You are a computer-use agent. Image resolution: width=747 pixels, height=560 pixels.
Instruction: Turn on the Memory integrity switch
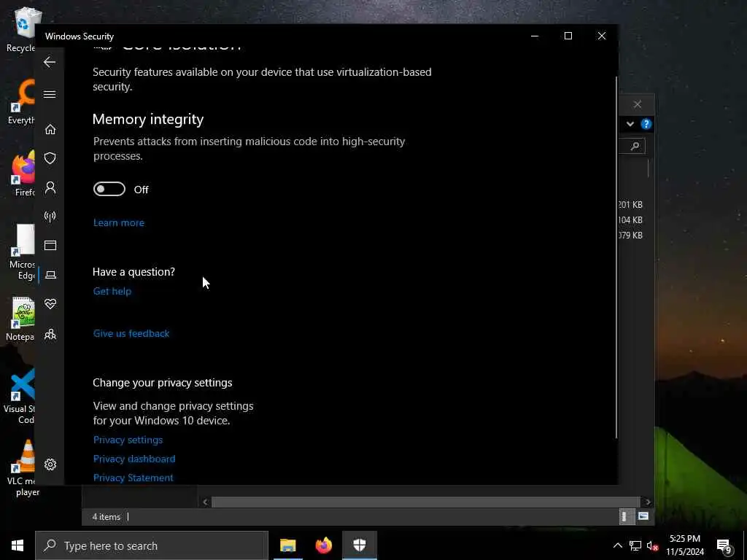(x=109, y=189)
